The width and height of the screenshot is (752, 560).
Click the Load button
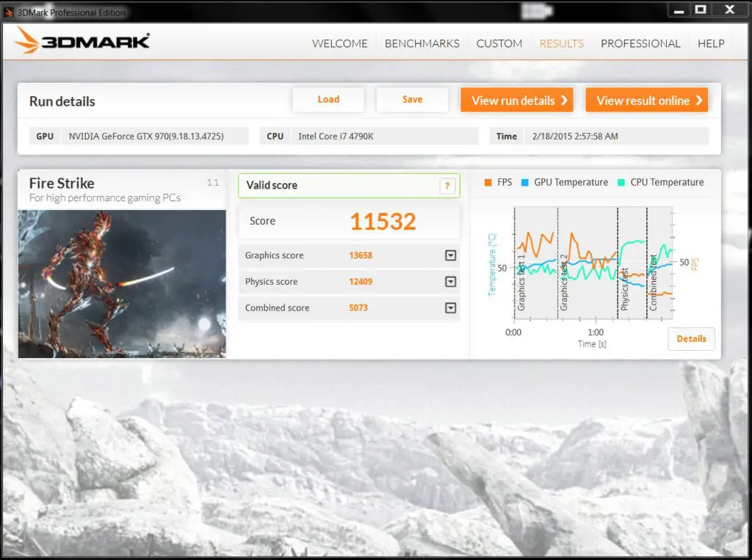[x=328, y=99]
